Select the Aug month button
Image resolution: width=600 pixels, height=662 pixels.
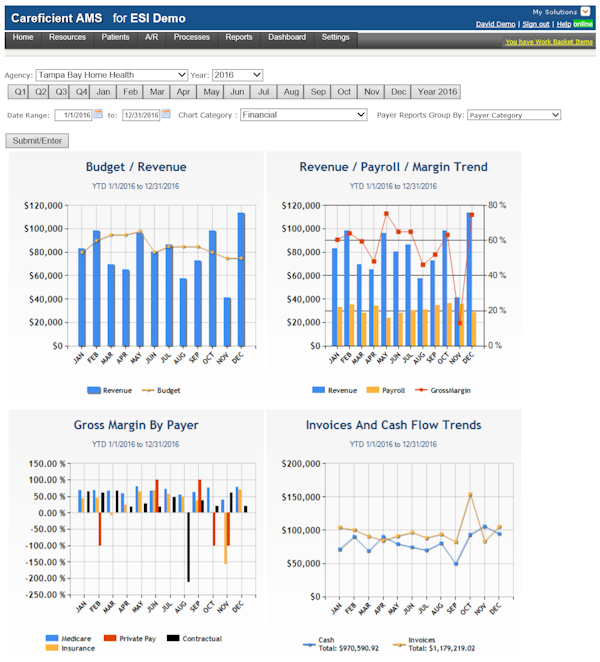tap(291, 92)
